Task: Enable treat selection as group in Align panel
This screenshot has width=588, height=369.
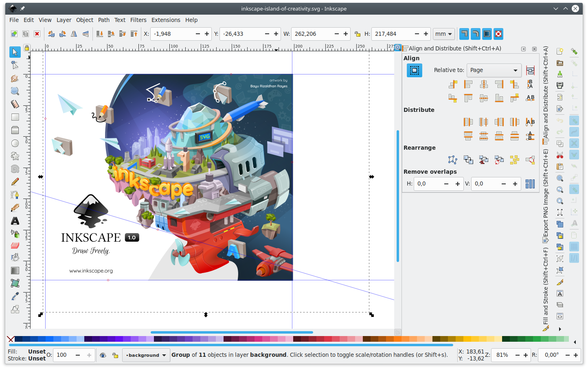Action: pos(414,70)
